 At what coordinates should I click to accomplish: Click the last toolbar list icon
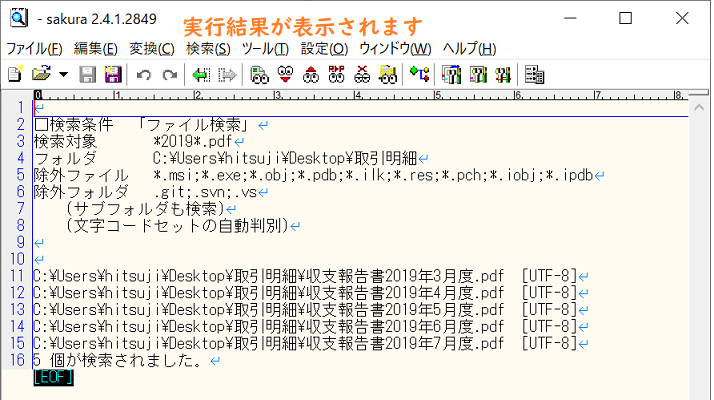(x=534, y=74)
